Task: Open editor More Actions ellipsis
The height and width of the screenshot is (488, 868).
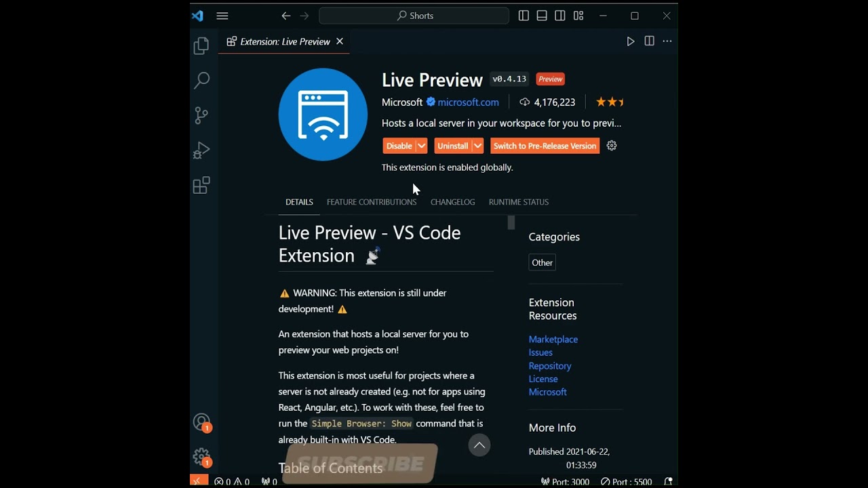Action: pyautogui.click(x=667, y=41)
